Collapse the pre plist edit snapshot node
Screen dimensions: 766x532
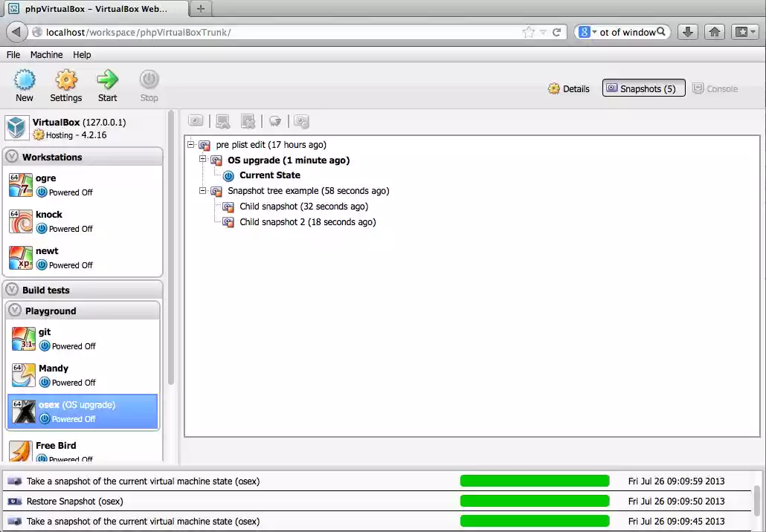[190, 144]
